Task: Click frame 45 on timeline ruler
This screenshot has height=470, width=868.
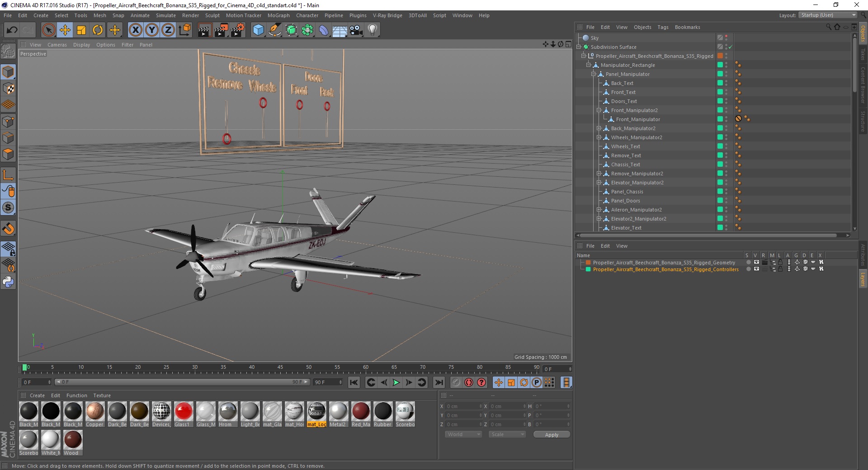Action: [x=280, y=368]
